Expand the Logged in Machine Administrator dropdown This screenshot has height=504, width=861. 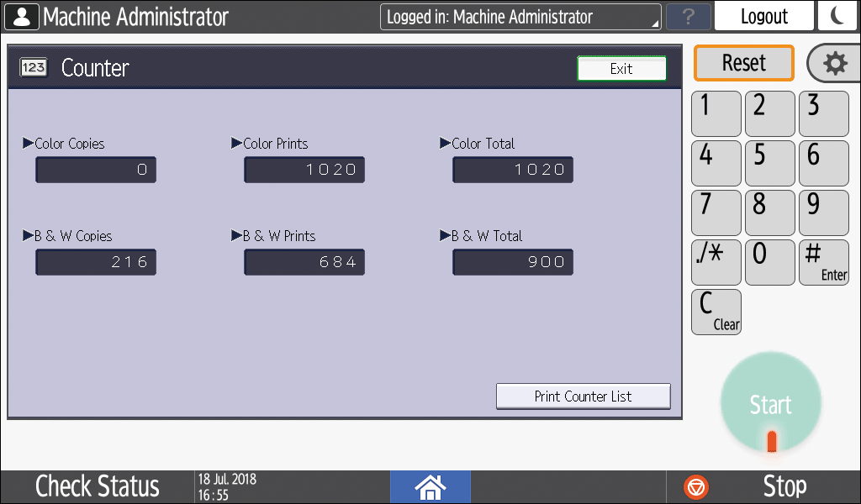click(520, 17)
